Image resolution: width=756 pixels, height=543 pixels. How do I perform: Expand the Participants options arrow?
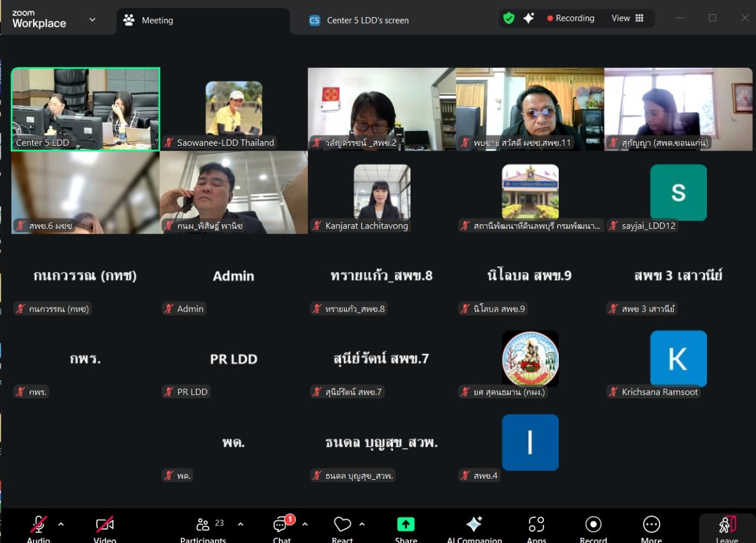coord(240,524)
